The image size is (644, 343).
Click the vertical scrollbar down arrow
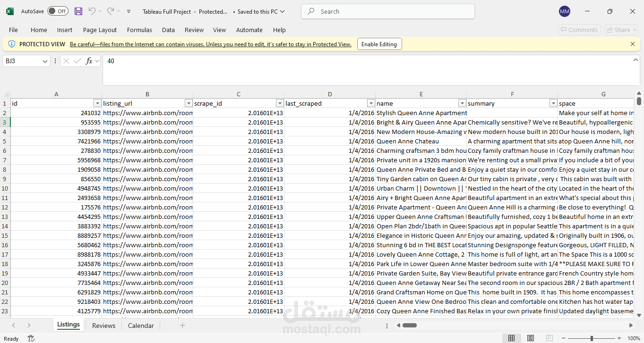[639, 315]
